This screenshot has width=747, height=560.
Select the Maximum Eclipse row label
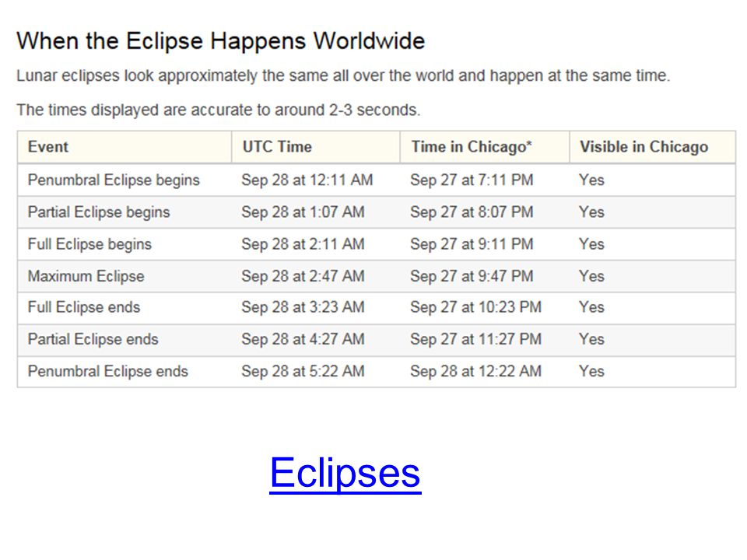[x=86, y=275]
